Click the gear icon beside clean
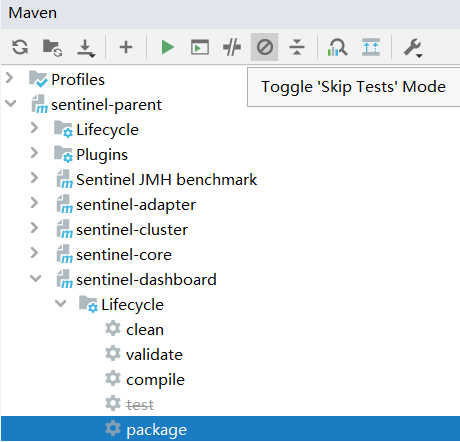460x442 pixels. click(x=113, y=328)
